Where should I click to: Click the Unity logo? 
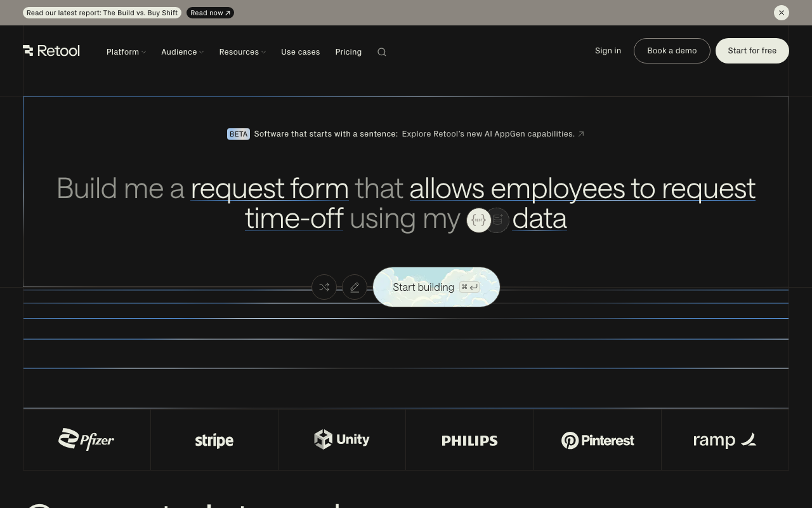click(341, 439)
